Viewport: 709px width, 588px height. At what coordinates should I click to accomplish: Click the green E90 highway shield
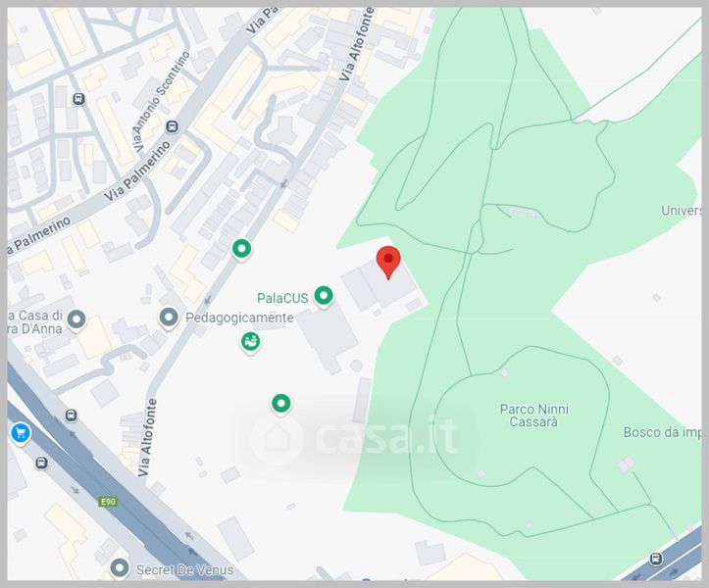(x=107, y=502)
